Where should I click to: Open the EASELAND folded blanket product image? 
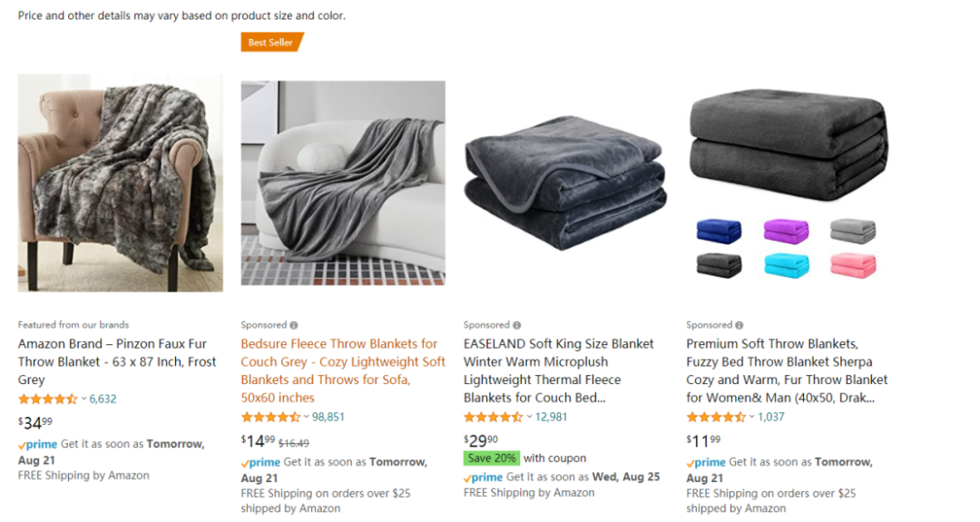tap(565, 183)
